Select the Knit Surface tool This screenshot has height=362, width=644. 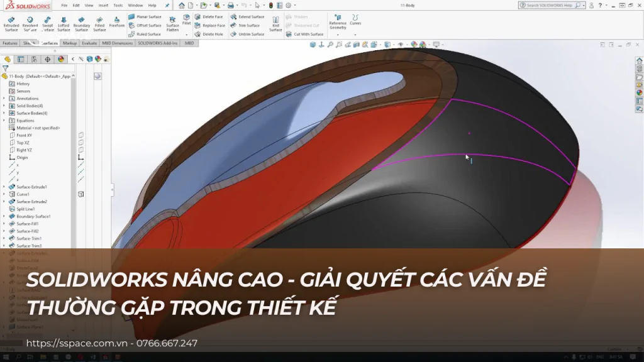[x=275, y=25]
